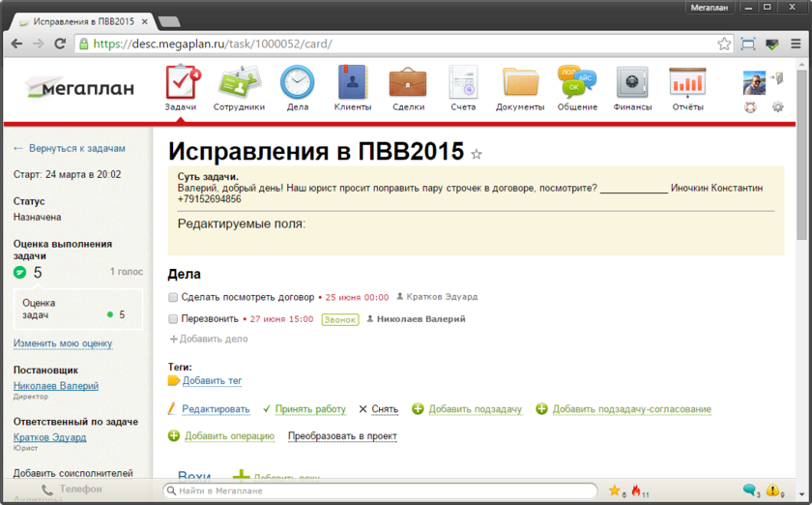Image resolution: width=812 pixels, height=505 pixels.
Task: Go to the Клиенты module
Action: [353, 84]
